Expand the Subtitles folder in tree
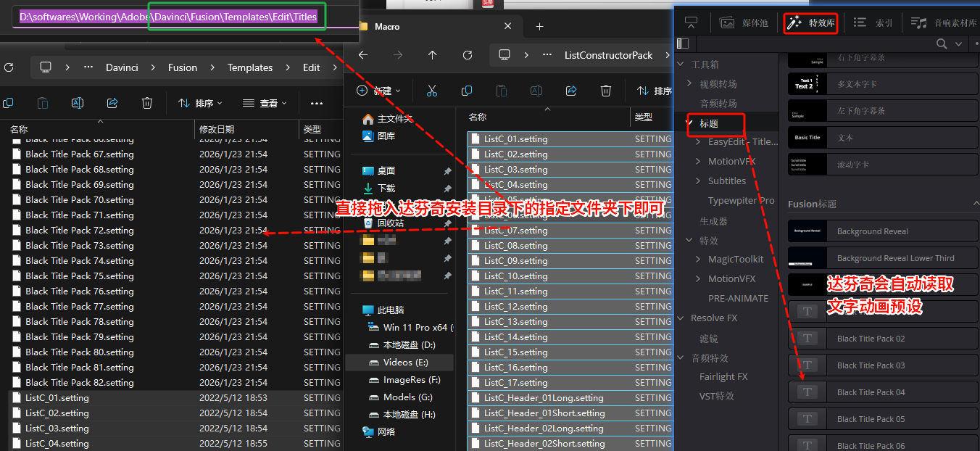 click(x=698, y=181)
